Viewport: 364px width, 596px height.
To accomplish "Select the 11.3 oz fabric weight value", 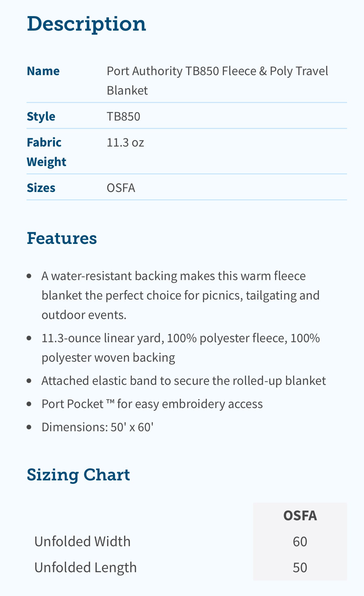I will pos(125,143).
